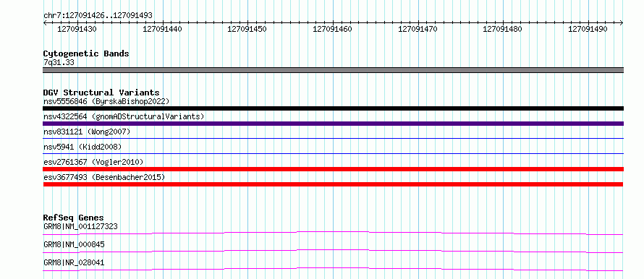Click ruler position 127091440

162,29
